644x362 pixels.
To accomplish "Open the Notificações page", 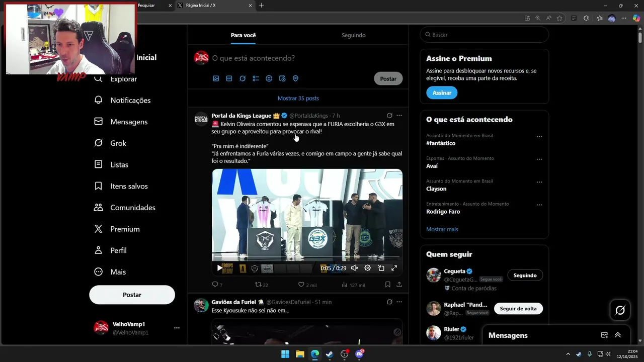I will coord(122,100).
